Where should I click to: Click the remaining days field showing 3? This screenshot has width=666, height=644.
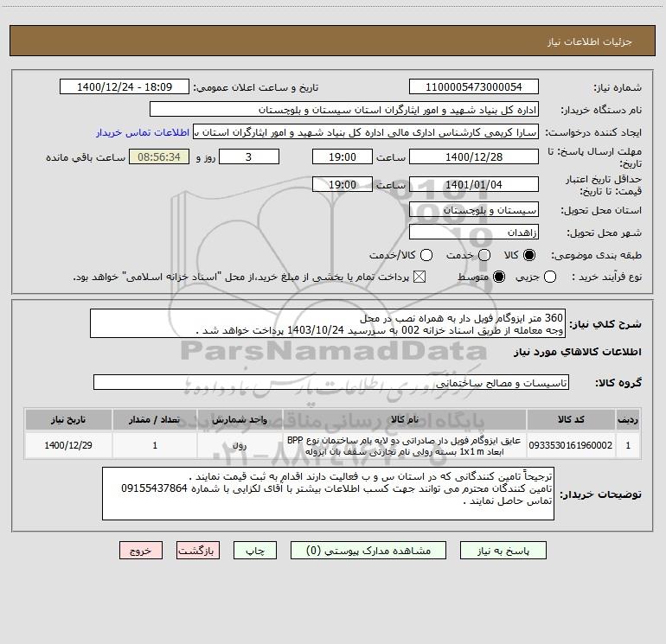pyautogui.click(x=249, y=156)
